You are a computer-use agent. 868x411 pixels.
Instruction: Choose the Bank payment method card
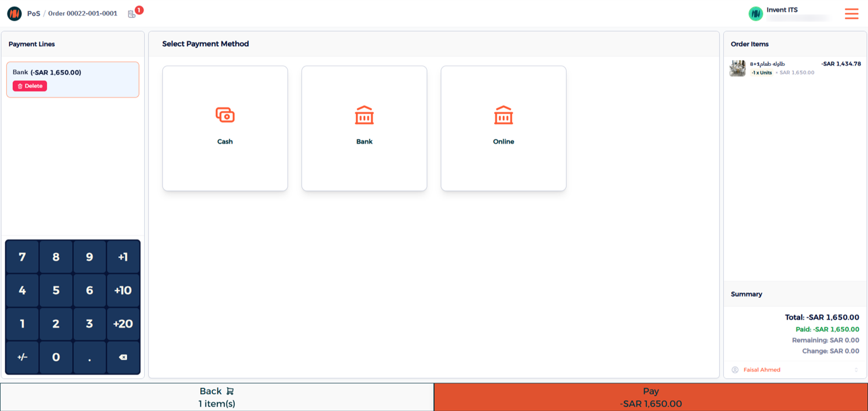tap(364, 128)
